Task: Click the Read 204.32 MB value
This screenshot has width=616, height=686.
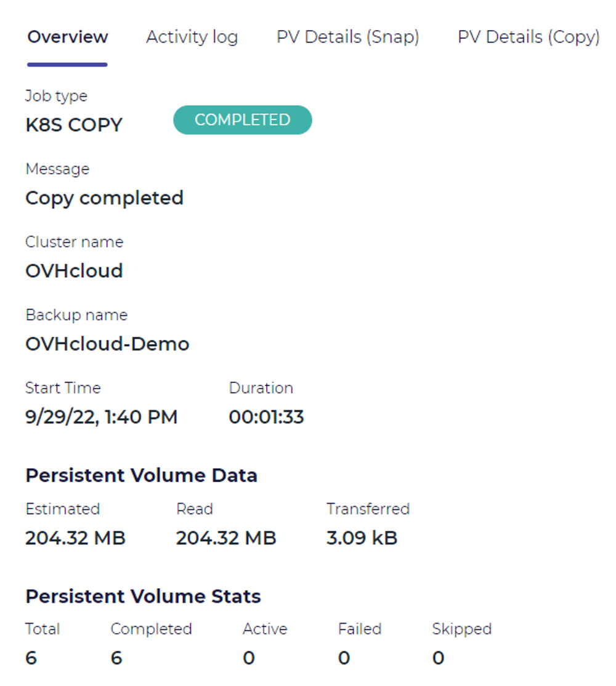Action: 226,538
